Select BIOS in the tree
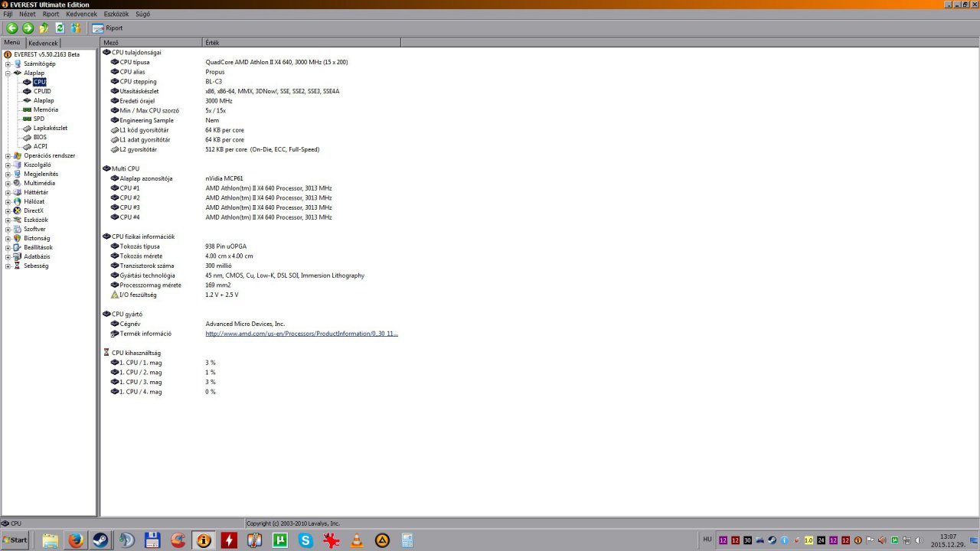This screenshot has width=980, height=551. coord(40,137)
